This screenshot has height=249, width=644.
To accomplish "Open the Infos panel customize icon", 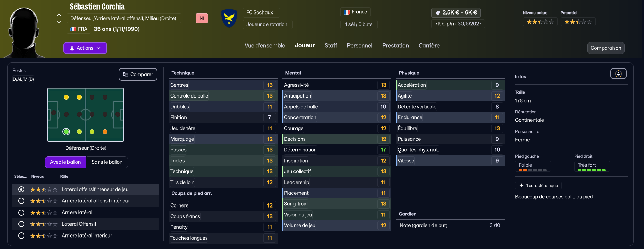I will [x=618, y=74].
